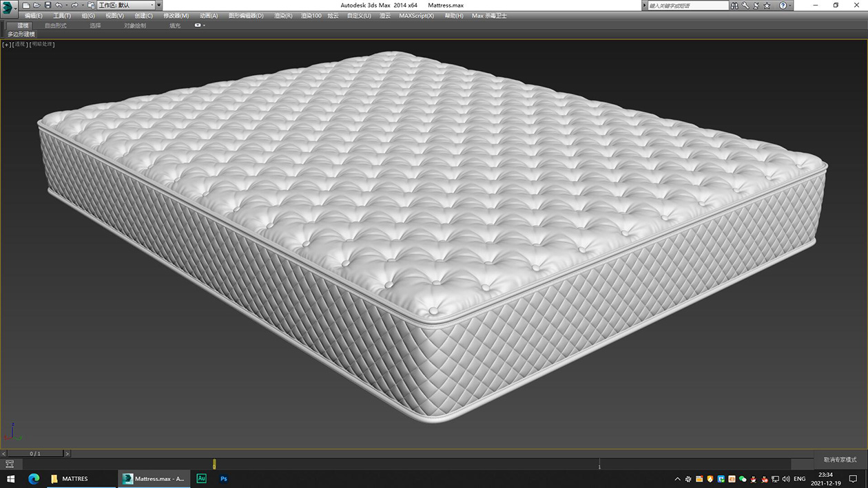Expand the help dropdown arrow
The height and width of the screenshot is (488, 868).
click(x=789, y=6)
